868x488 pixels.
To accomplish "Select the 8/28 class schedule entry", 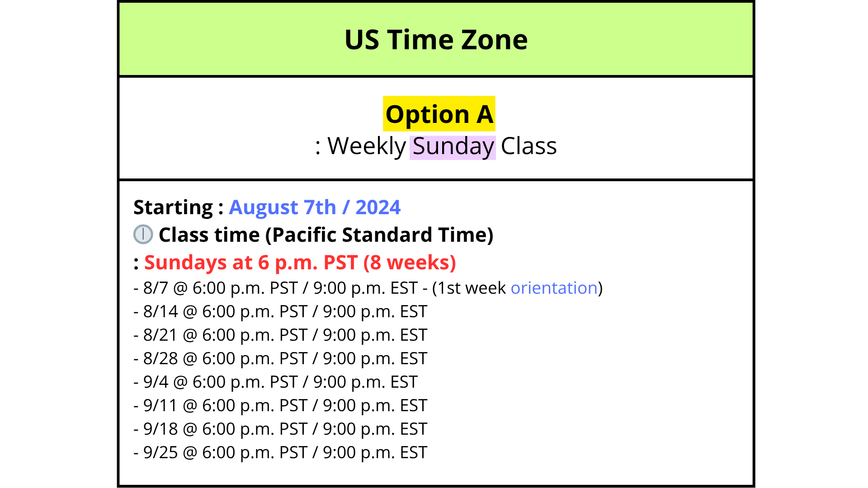I will pyautogui.click(x=280, y=359).
